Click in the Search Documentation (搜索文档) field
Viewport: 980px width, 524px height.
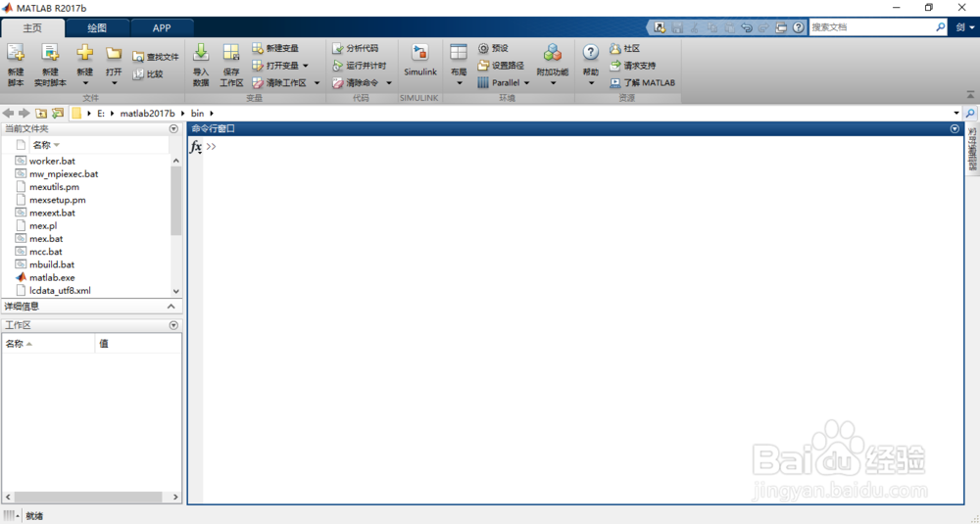click(872, 27)
